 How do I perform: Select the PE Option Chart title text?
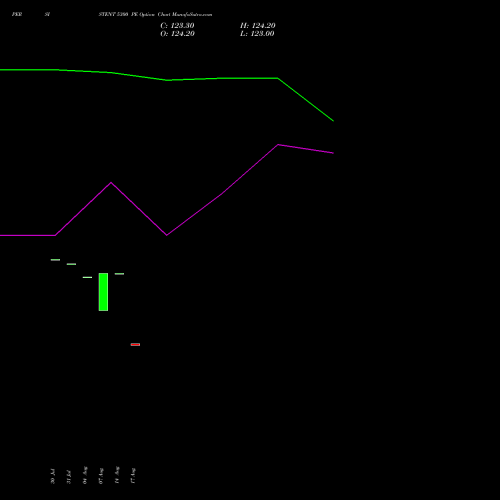(155, 14)
